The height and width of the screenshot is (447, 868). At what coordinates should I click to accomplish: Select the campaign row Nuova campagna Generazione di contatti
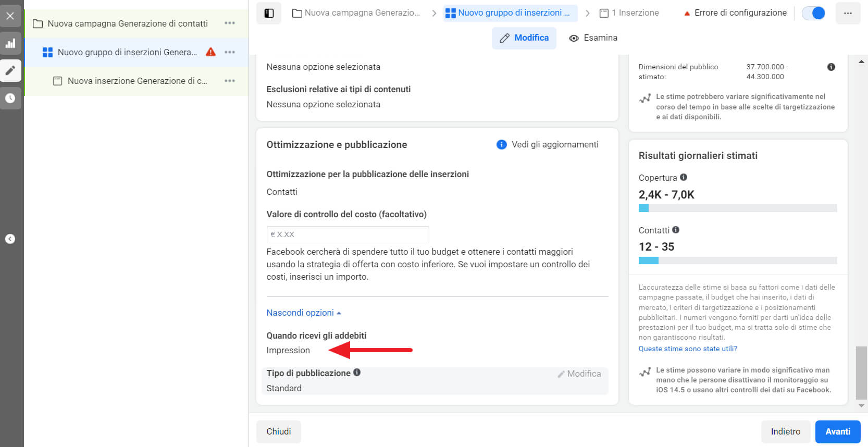[x=137, y=23]
